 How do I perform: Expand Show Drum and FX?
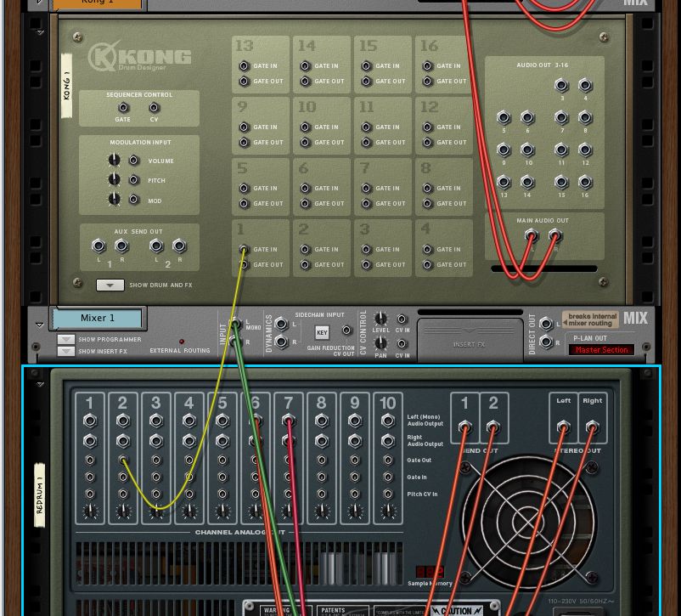pyautogui.click(x=110, y=285)
